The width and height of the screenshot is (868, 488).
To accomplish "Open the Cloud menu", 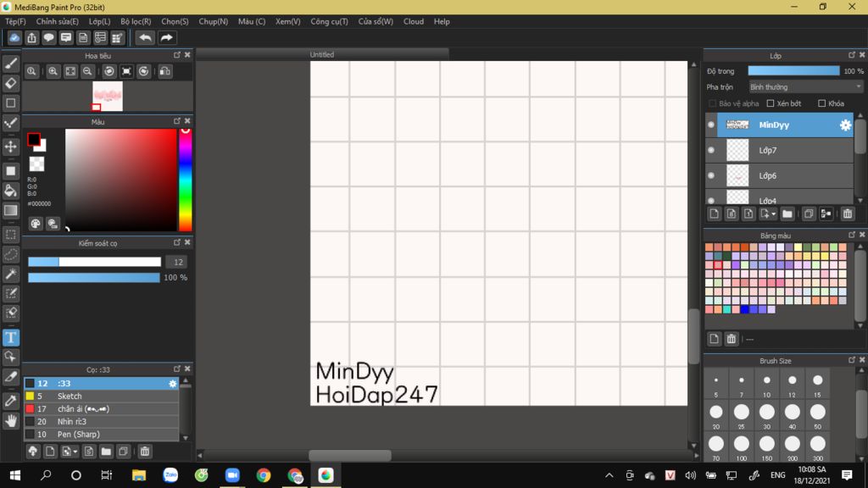I will point(413,21).
